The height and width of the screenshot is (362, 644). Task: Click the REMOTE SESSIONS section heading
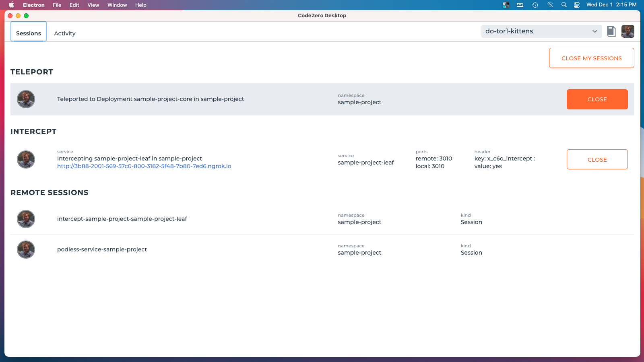coord(50,193)
